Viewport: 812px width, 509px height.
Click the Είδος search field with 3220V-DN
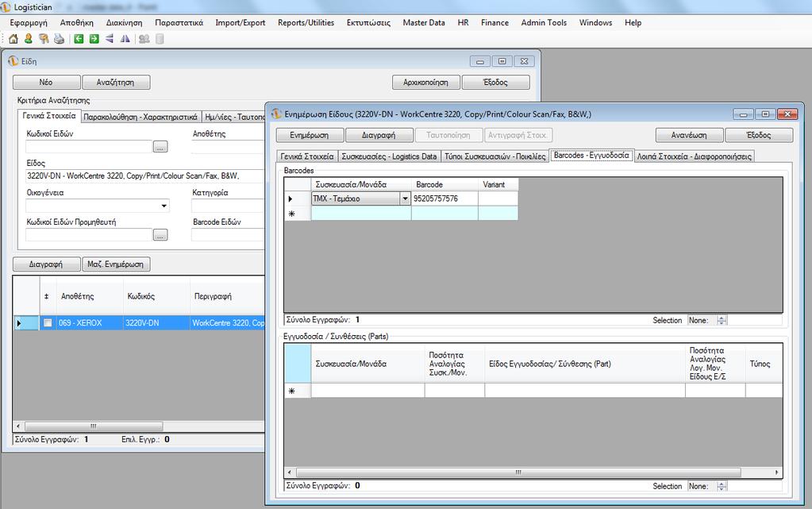pos(144,176)
